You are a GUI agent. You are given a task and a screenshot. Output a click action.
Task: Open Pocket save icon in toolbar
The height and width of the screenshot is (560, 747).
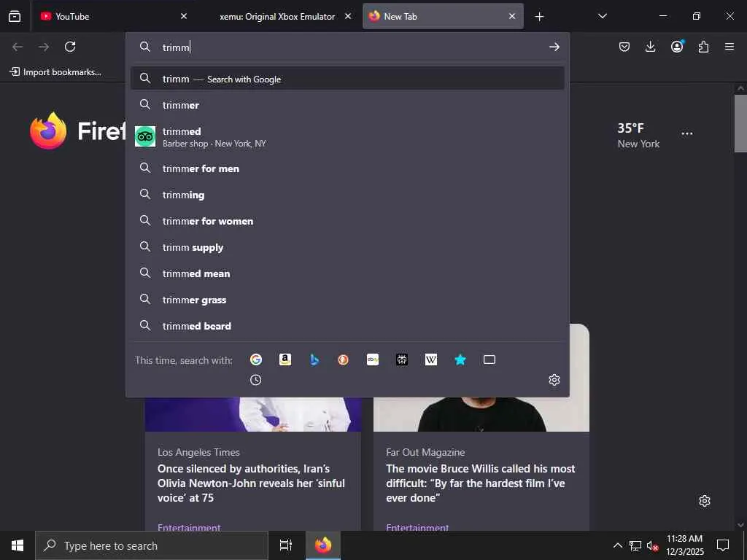tap(624, 47)
